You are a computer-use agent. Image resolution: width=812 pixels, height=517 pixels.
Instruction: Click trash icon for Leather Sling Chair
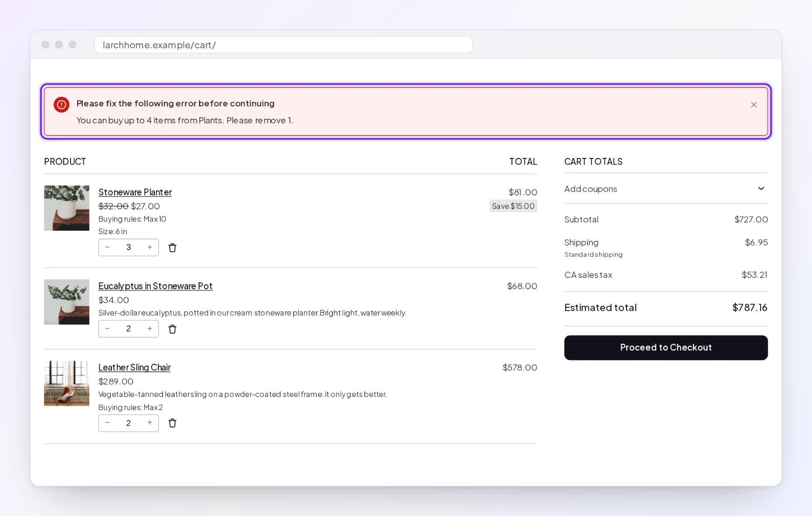pyautogui.click(x=172, y=423)
